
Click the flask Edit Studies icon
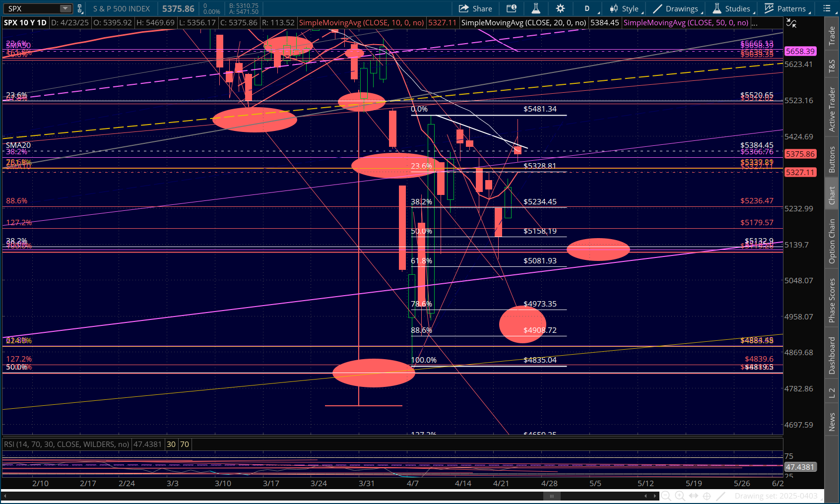[x=536, y=8]
